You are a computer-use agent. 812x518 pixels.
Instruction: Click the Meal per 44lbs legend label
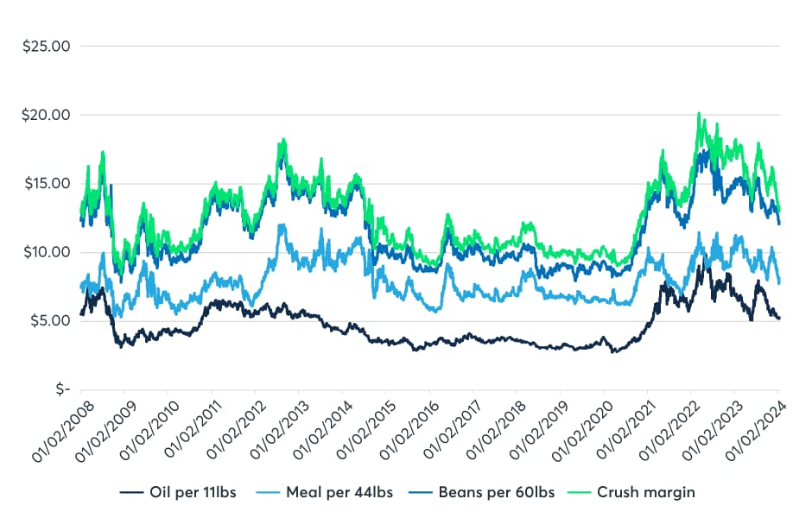click(349, 492)
